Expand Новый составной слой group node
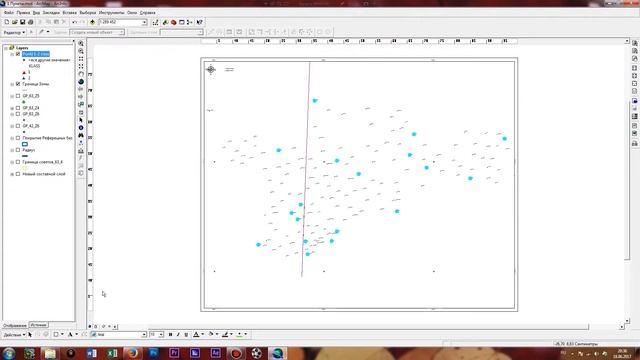640x360 pixels. coord(12,174)
